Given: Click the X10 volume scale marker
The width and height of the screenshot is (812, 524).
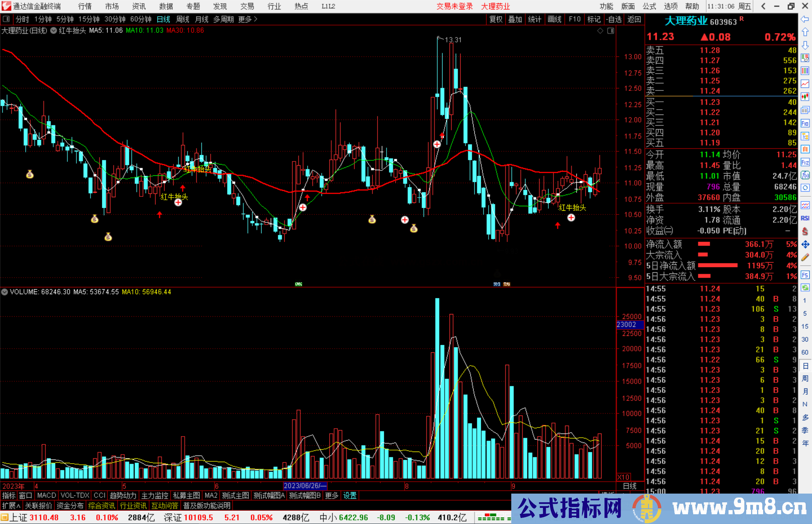Looking at the screenshot, I should (x=623, y=477).
